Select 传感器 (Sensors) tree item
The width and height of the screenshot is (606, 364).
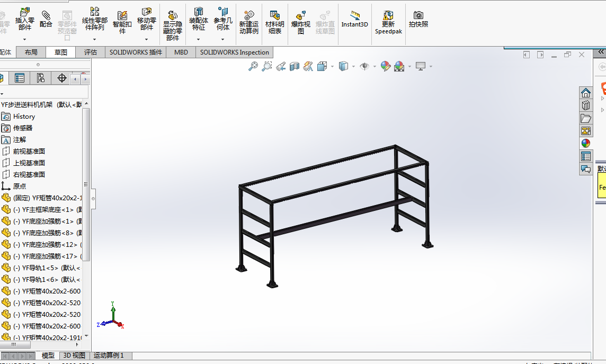(17, 128)
